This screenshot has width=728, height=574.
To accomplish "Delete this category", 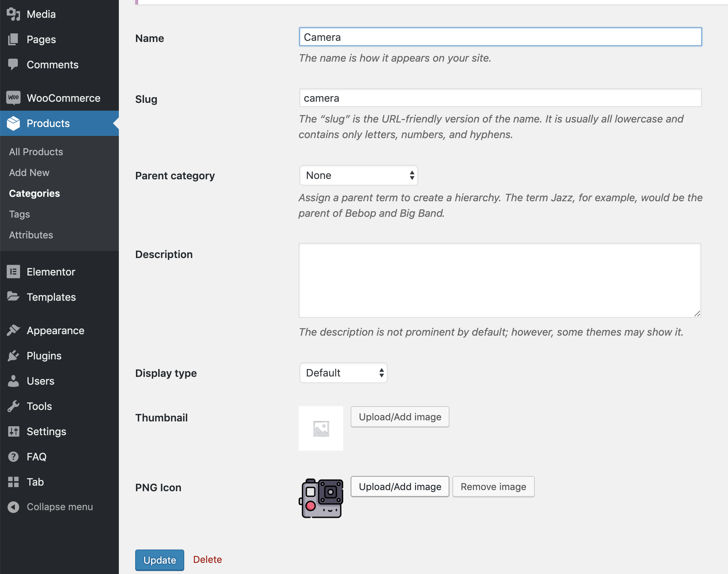I will (207, 559).
